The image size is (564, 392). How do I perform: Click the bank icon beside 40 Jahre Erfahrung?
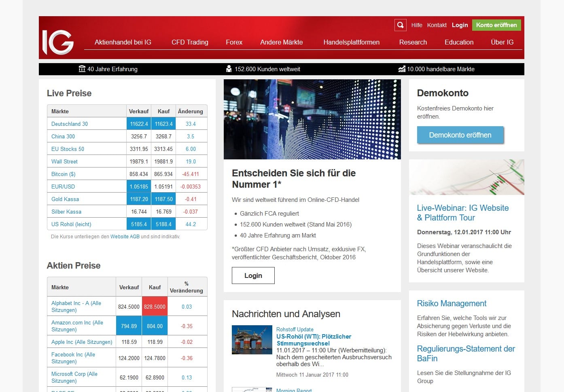82,69
